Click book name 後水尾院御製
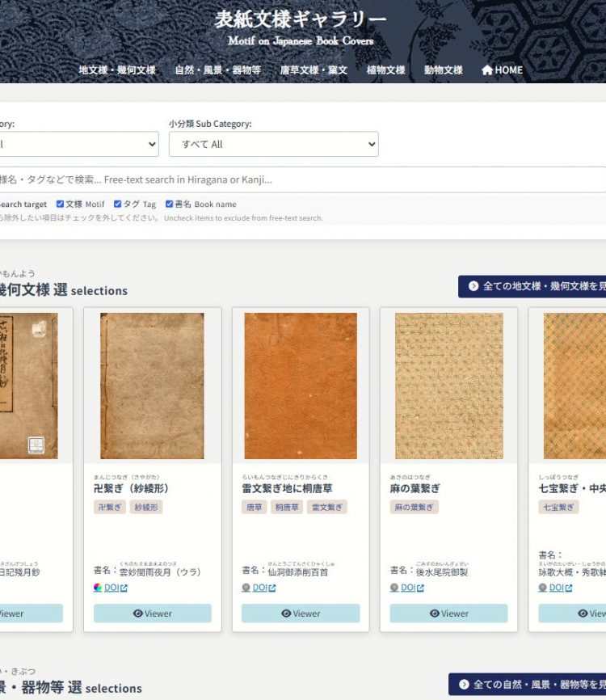The image size is (606, 700). click(441, 571)
